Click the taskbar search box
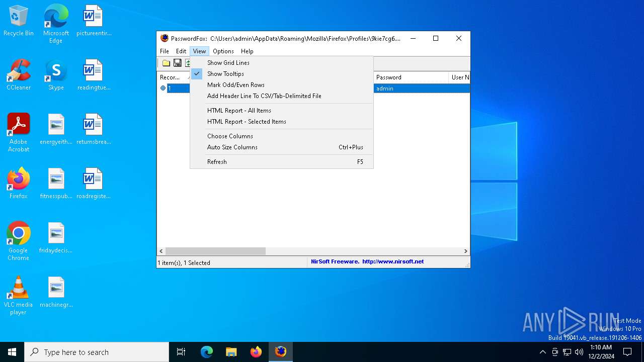Viewport: 644px width, 362px height. click(x=97, y=352)
